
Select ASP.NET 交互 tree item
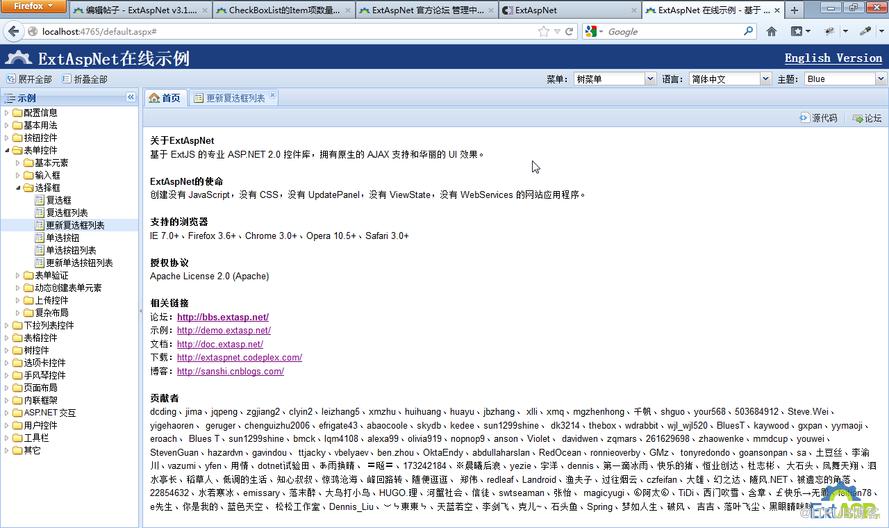[49, 413]
